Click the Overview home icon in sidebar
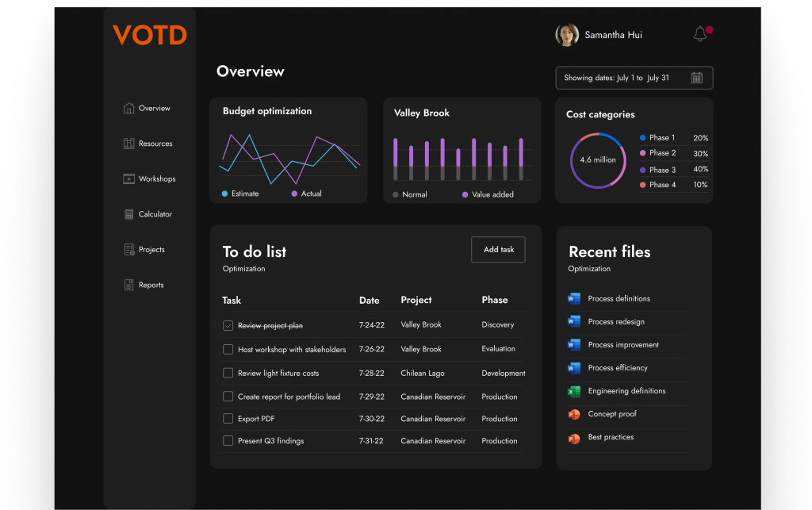The width and height of the screenshot is (812, 510). pos(128,108)
